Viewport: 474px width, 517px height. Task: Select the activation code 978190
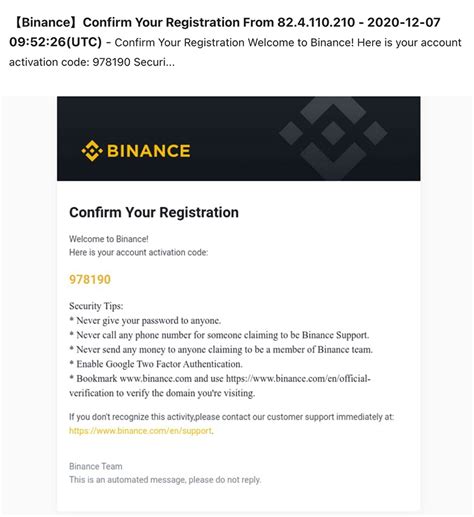click(x=90, y=279)
